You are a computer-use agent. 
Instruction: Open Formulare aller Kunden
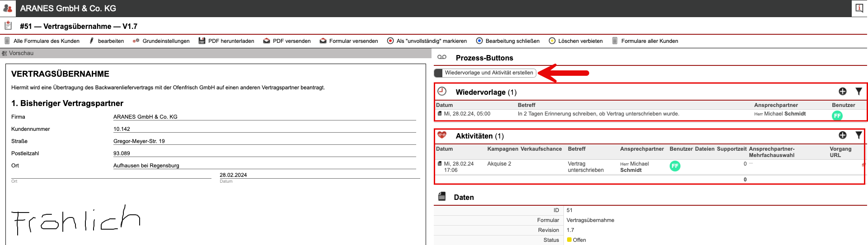point(645,41)
